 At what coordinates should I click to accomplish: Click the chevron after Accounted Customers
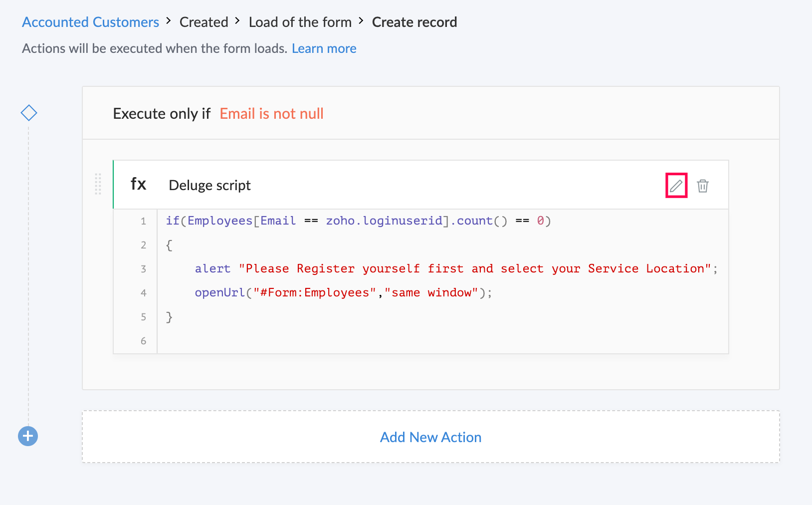click(x=169, y=21)
